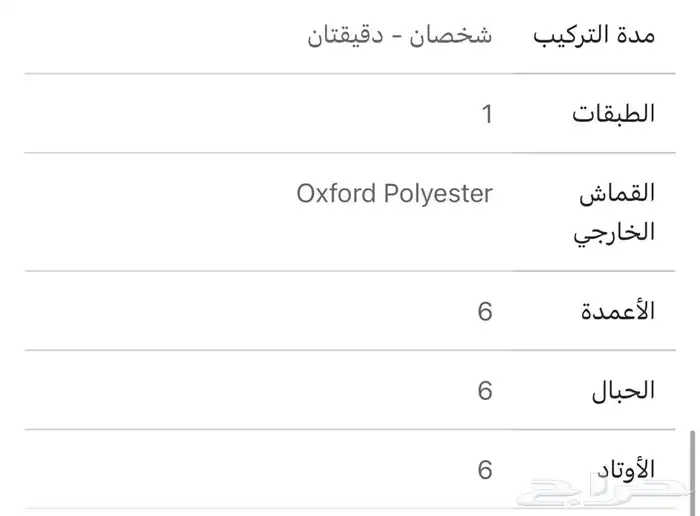
Task: Click the Haraj watermark logo
Action: [603, 491]
